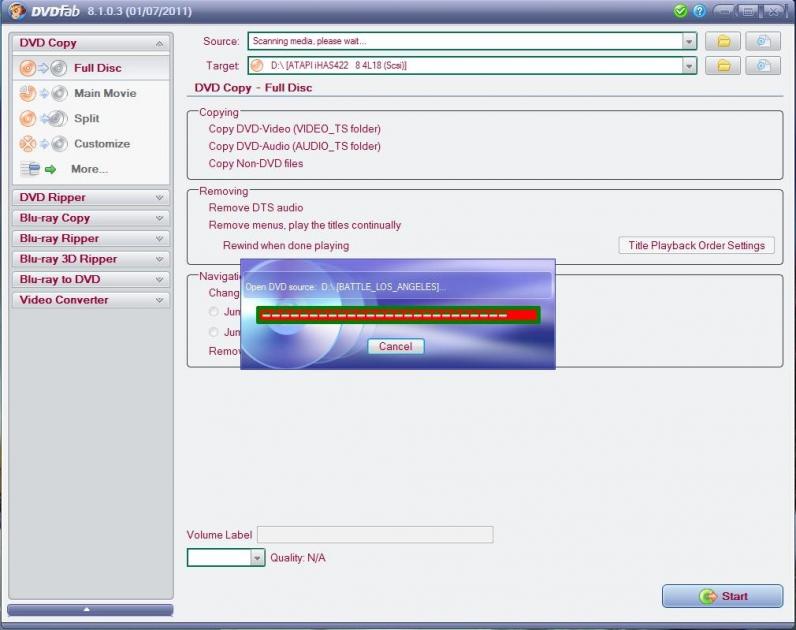Click 'Copy DVD-Video (VIDEO_TS folder)' option
This screenshot has height=630, width=796.
click(x=294, y=129)
